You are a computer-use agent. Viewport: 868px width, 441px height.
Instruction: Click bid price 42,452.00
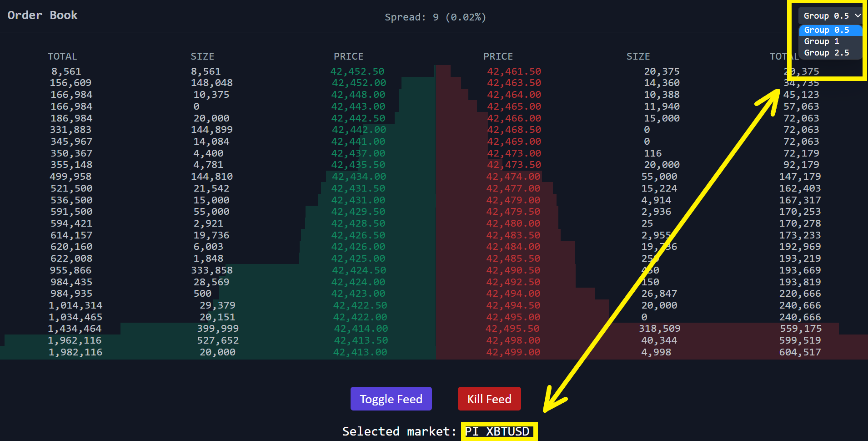pyautogui.click(x=359, y=83)
